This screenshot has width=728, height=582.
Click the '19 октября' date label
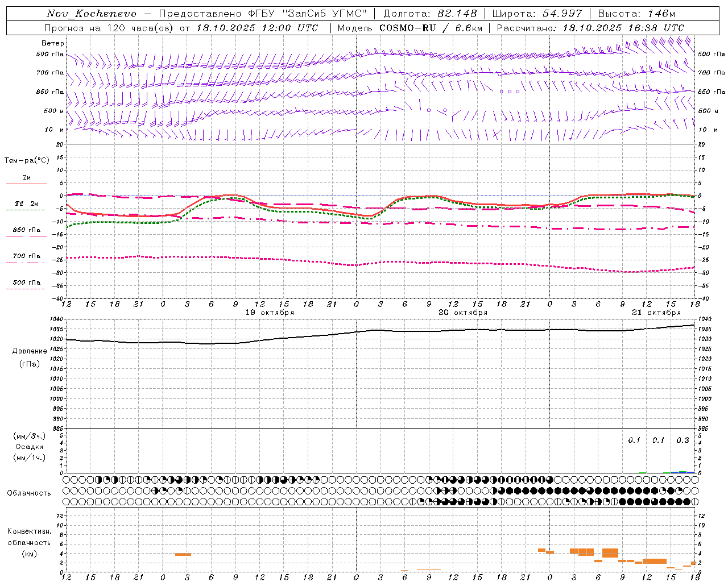click(x=270, y=313)
